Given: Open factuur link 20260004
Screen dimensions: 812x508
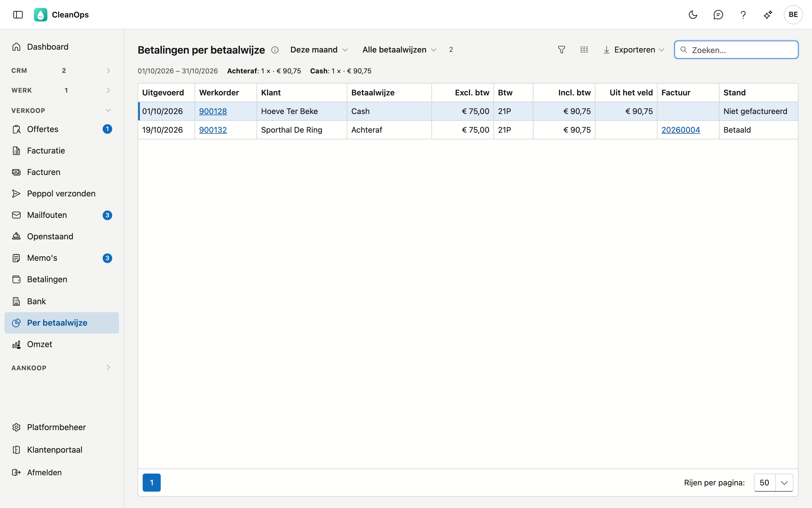Looking at the screenshot, I should pyautogui.click(x=680, y=130).
